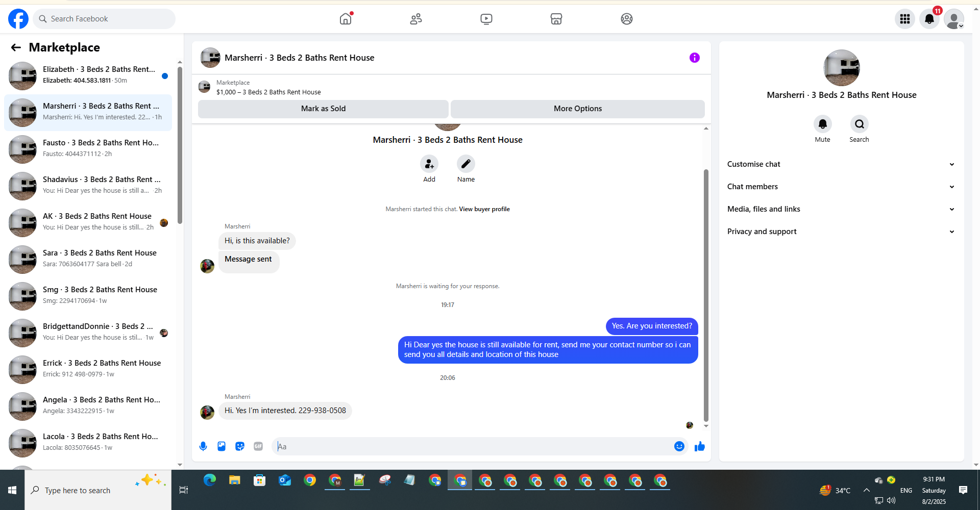The width and height of the screenshot is (980, 510).
Task: Open the Fausto conversation
Action: coord(88,149)
